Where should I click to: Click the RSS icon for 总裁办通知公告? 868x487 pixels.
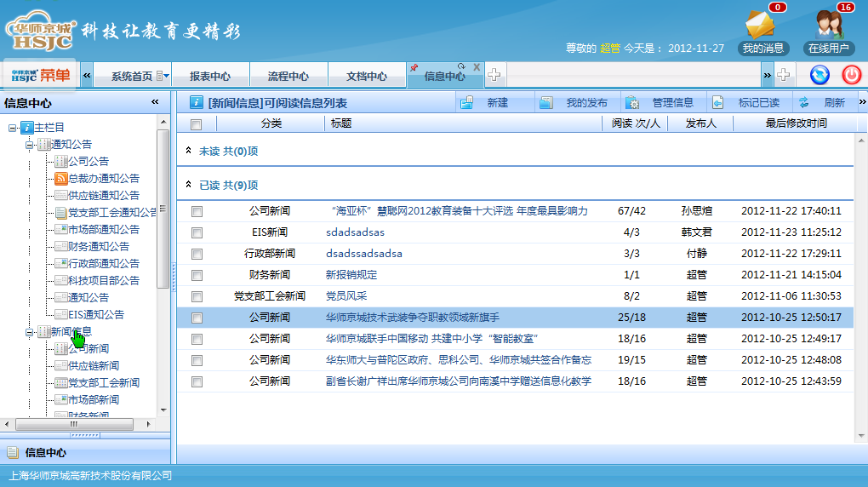(61, 179)
